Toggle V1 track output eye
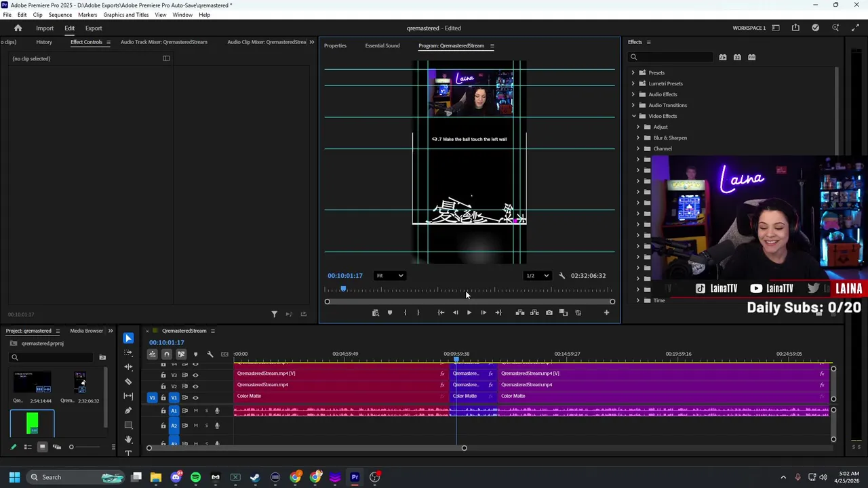The height and width of the screenshot is (488, 868). 195,398
